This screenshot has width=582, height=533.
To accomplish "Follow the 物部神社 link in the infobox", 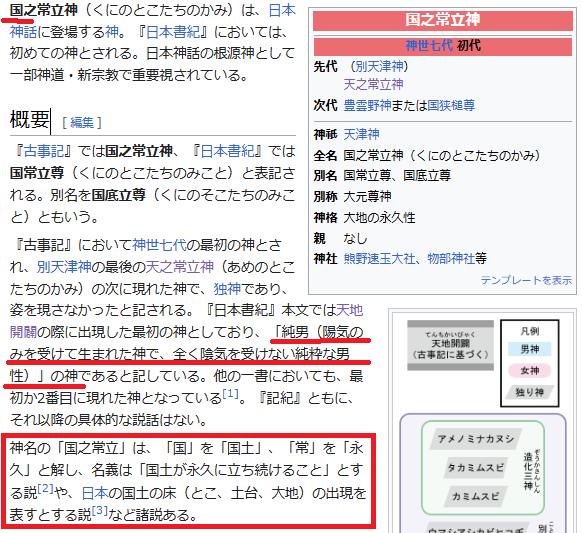I will [451, 258].
